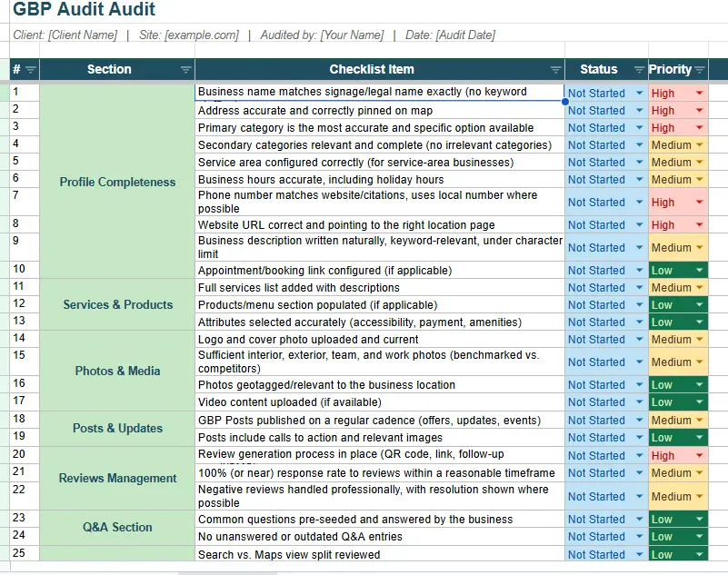Open filter icon in Priority header

click(700, 70)
